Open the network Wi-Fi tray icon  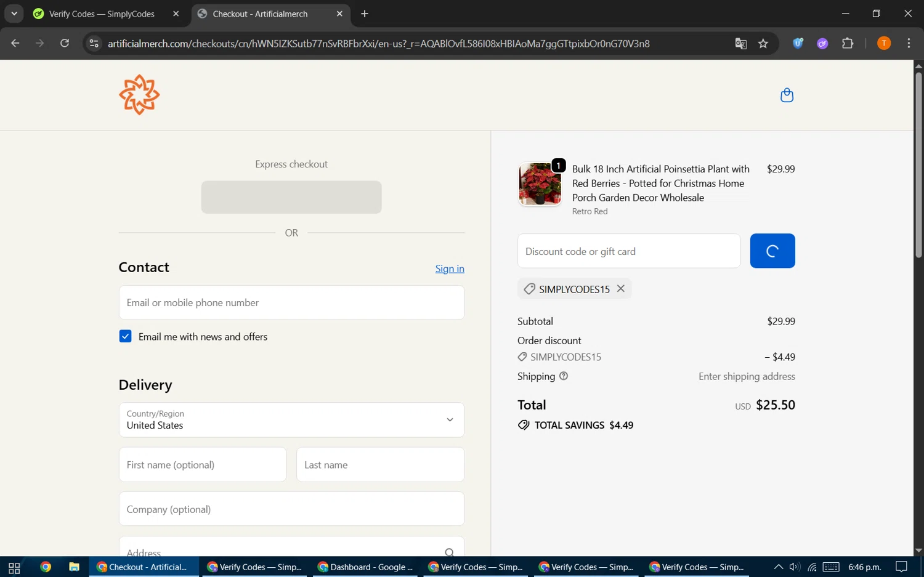(x=812, y=567)
